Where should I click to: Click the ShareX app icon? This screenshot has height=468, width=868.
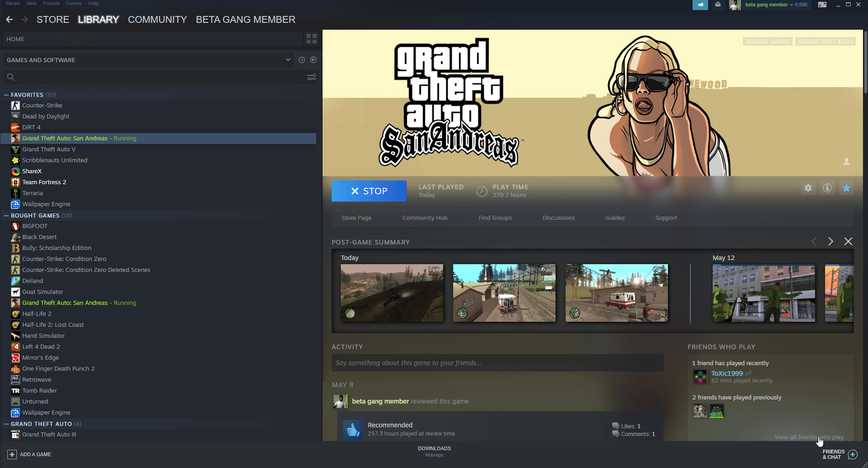[16, 171]
